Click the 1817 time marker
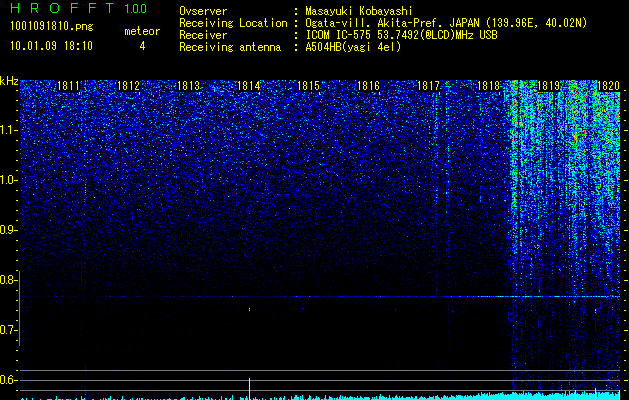The height and width of the screenshot is (400, 629). [428, 86]
